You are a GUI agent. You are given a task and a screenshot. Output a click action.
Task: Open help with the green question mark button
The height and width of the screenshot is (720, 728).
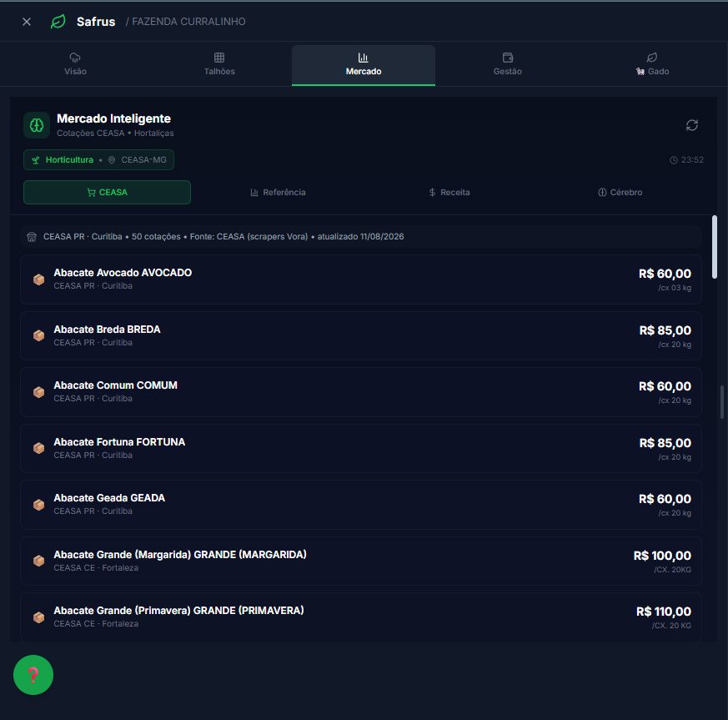point(33,675)
